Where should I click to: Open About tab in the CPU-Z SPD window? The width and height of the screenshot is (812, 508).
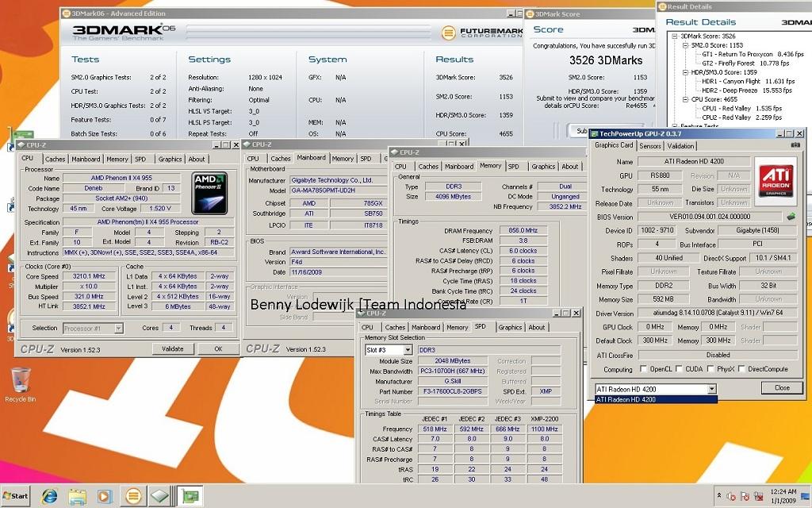click(537, 327)
